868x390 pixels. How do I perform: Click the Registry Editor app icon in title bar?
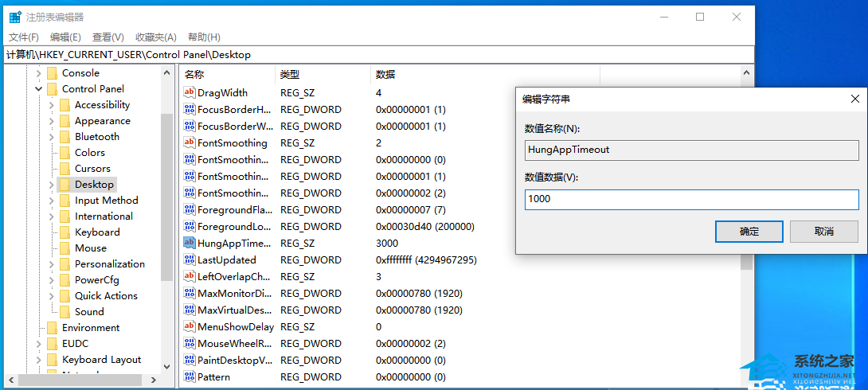pos(15,18)
